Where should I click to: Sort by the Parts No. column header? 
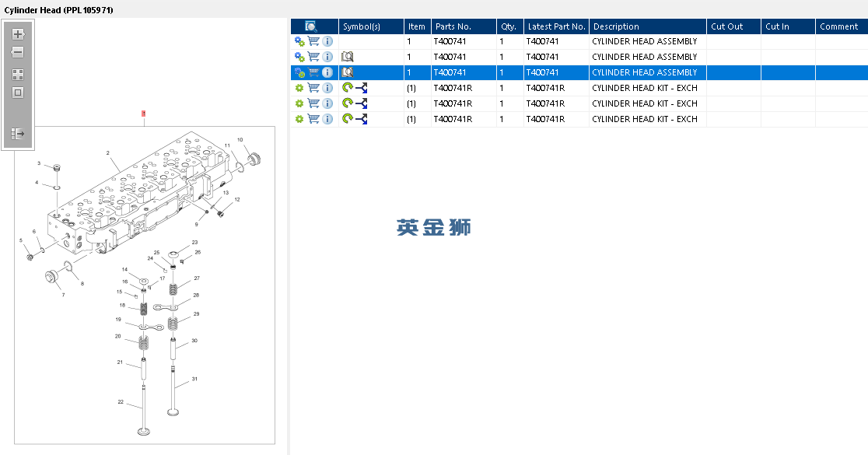click(464, 26)
